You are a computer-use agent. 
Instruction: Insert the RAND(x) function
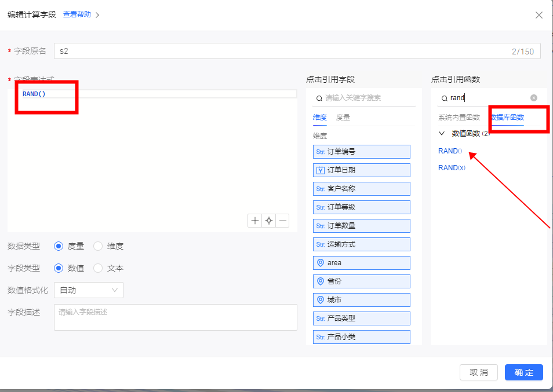pos(452,167)
